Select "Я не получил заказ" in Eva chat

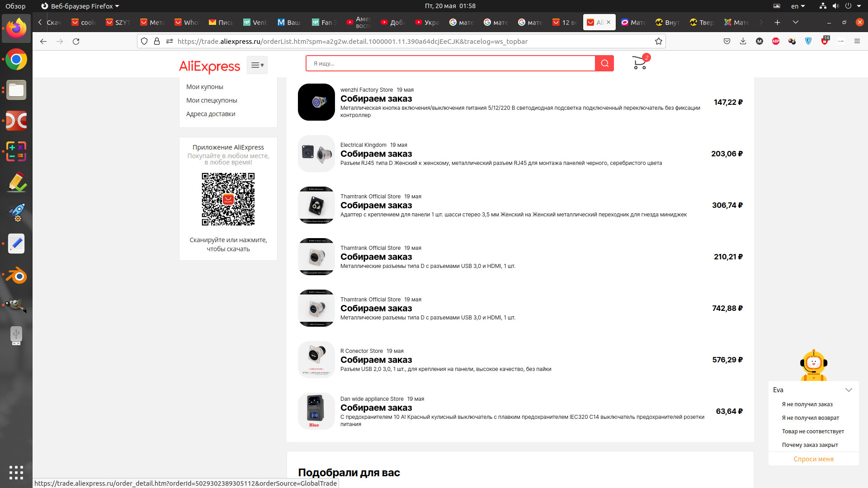point(807,404)
